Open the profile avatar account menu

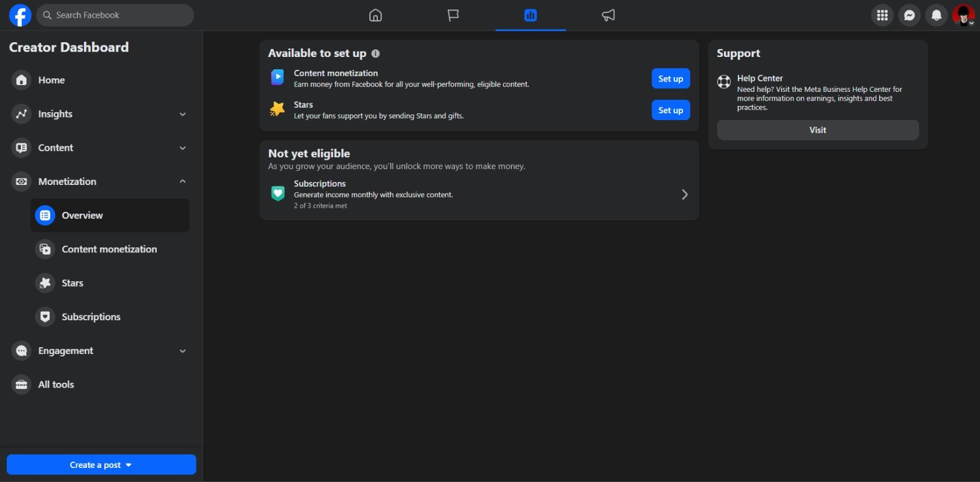pos(963,15)
